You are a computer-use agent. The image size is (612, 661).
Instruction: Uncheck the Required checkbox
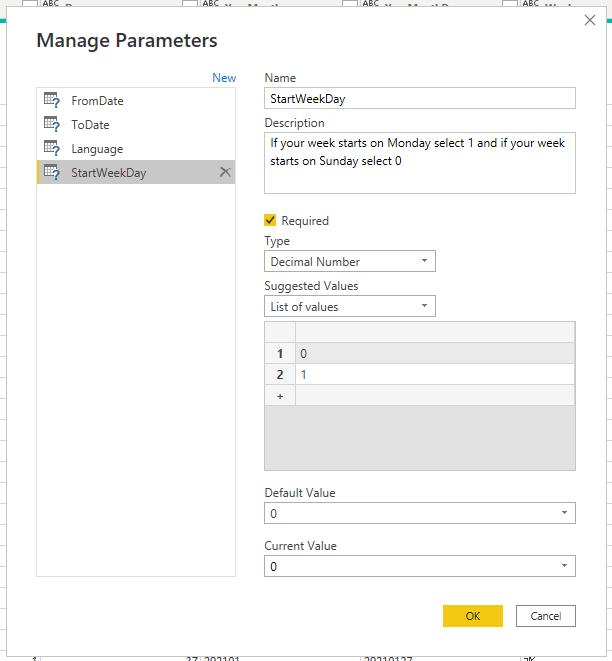click(x=270, y=220)
